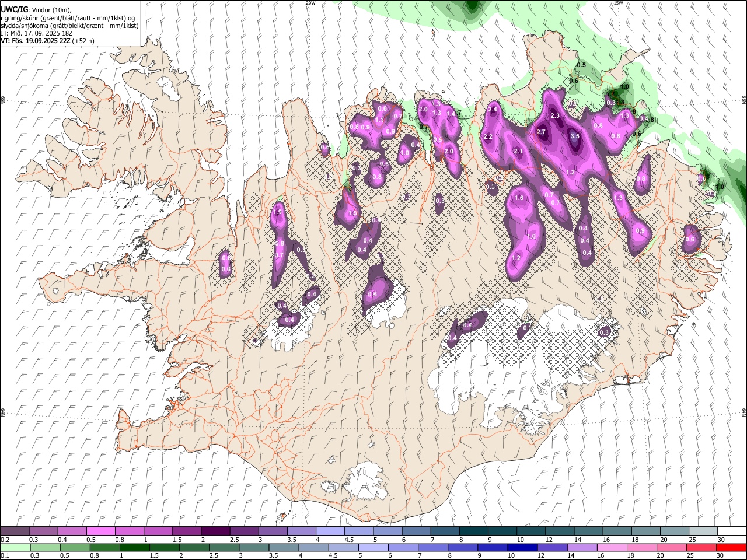Image resolution: width=747 pixels, height=560 pixels.
Task: Click the 'VT: Fös. 19.09.2025 22Z (+52 h)' line
Action: pos(47,41)
